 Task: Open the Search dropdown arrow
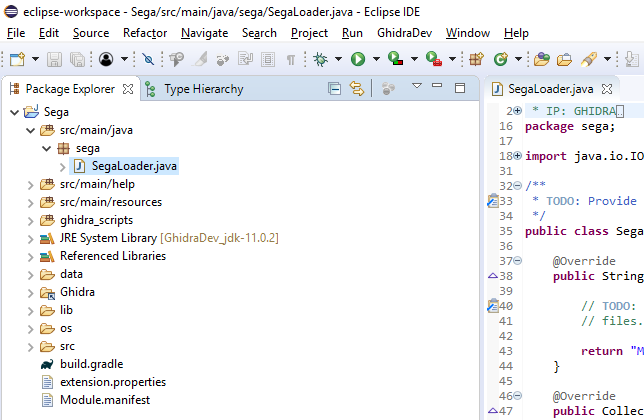coord(607,60)
